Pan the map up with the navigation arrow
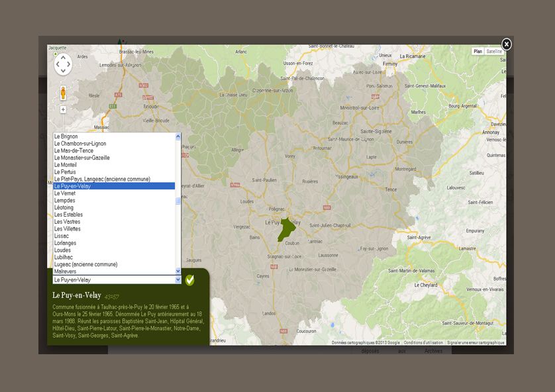555x392 pixels. pyautogui.click(x=63, y=57)
